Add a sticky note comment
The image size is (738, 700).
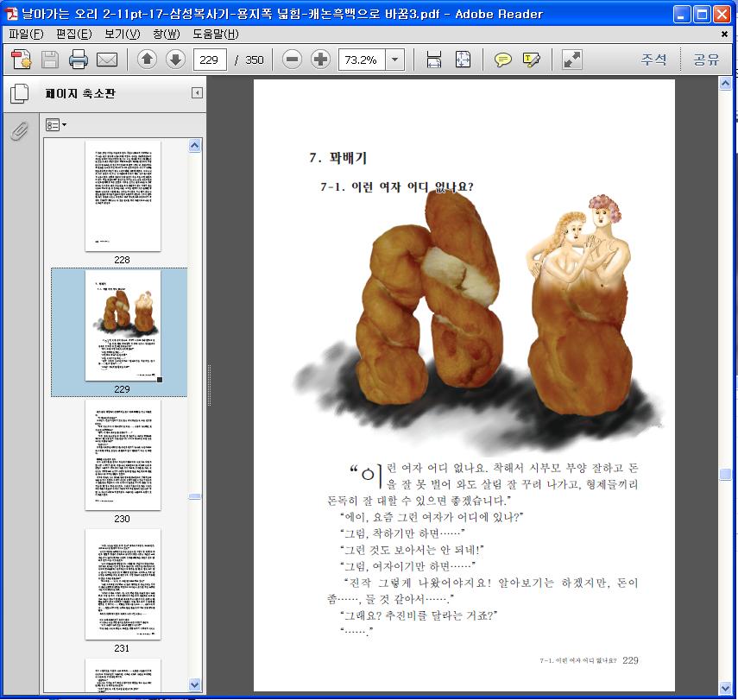pyautogui.click(x=502, y=60)
